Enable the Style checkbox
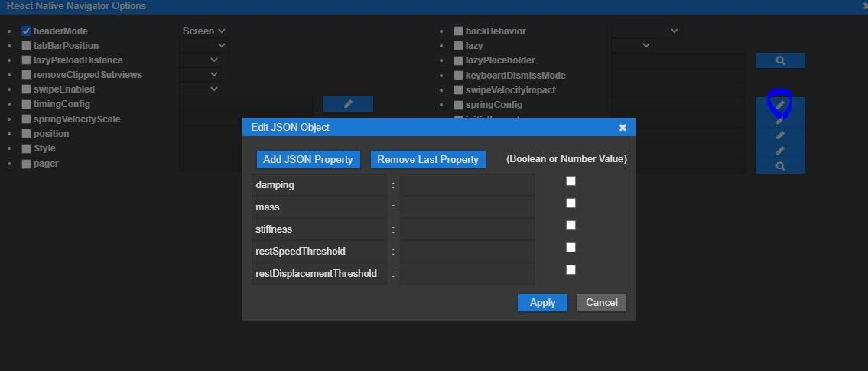The image size is (868, 371). point(26,148)
